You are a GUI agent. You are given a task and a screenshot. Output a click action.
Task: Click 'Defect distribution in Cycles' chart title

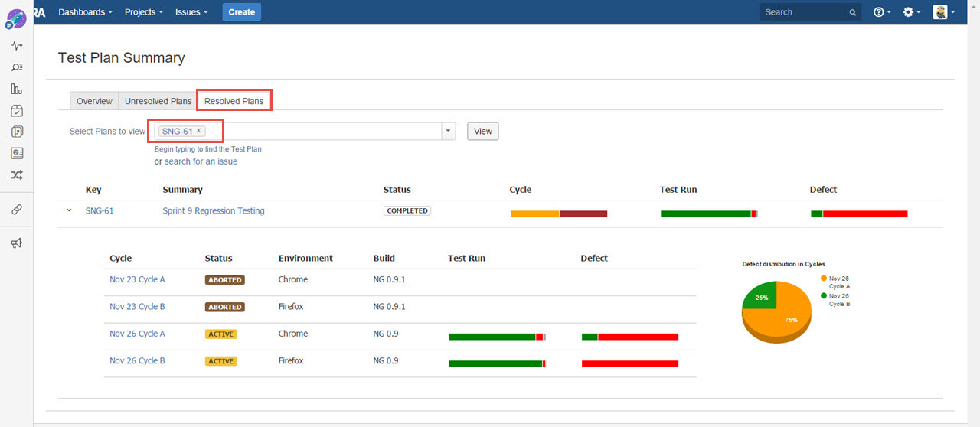coord(784,264)
